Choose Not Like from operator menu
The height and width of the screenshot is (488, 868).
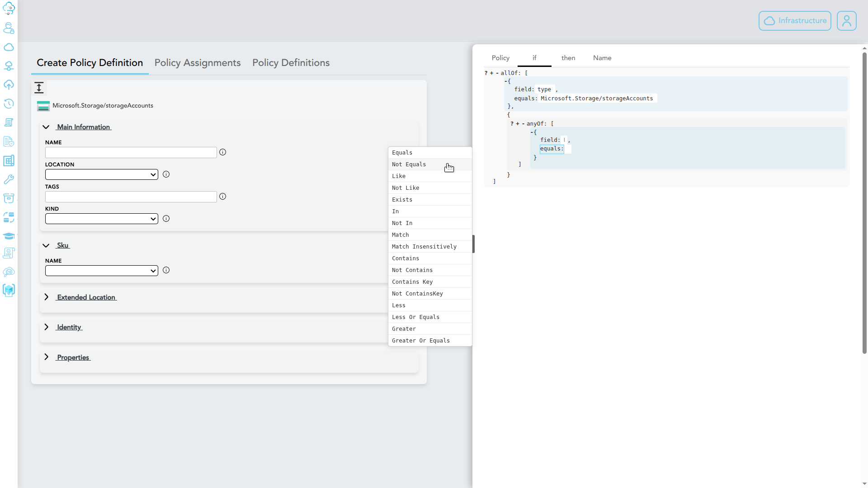coord(430,188)
